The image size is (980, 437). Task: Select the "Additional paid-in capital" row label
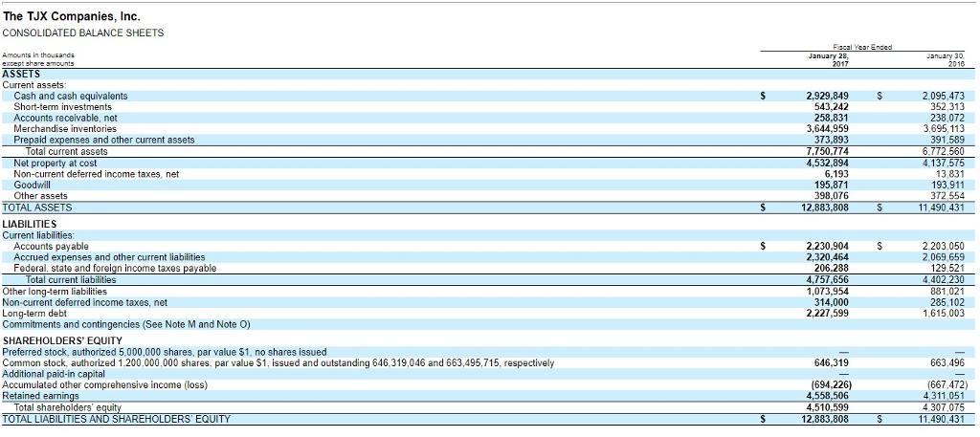(54, 374)
